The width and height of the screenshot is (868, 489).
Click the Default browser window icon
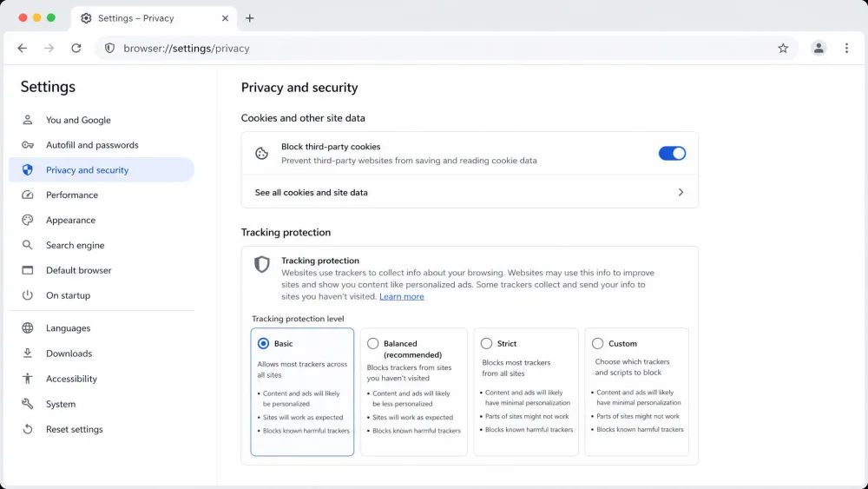(x=27, y=270)
